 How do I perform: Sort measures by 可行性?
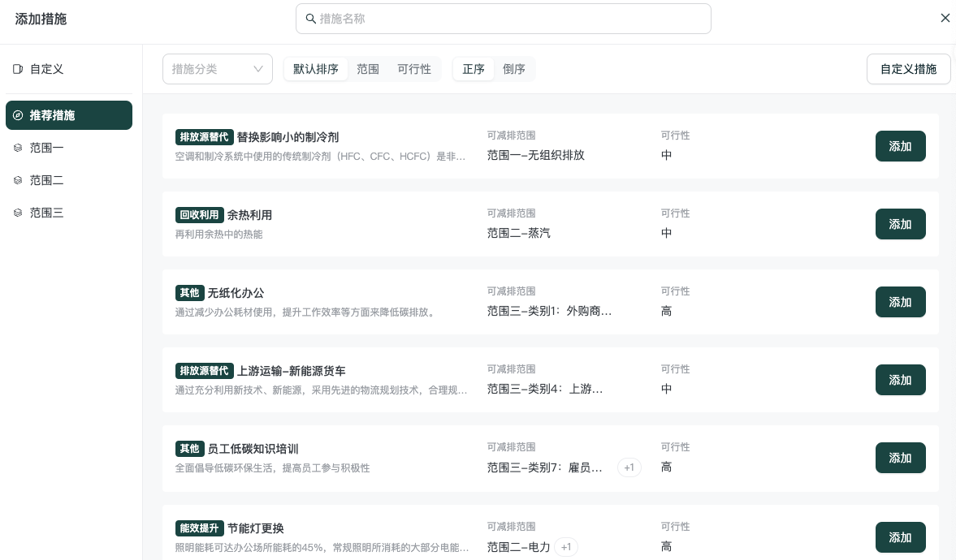click(414, 69)
